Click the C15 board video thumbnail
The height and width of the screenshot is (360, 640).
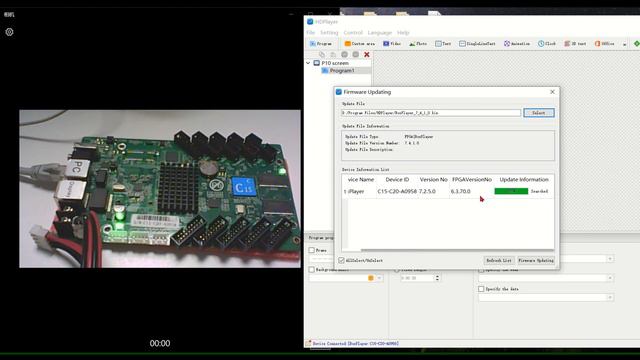tap(160, 189)
